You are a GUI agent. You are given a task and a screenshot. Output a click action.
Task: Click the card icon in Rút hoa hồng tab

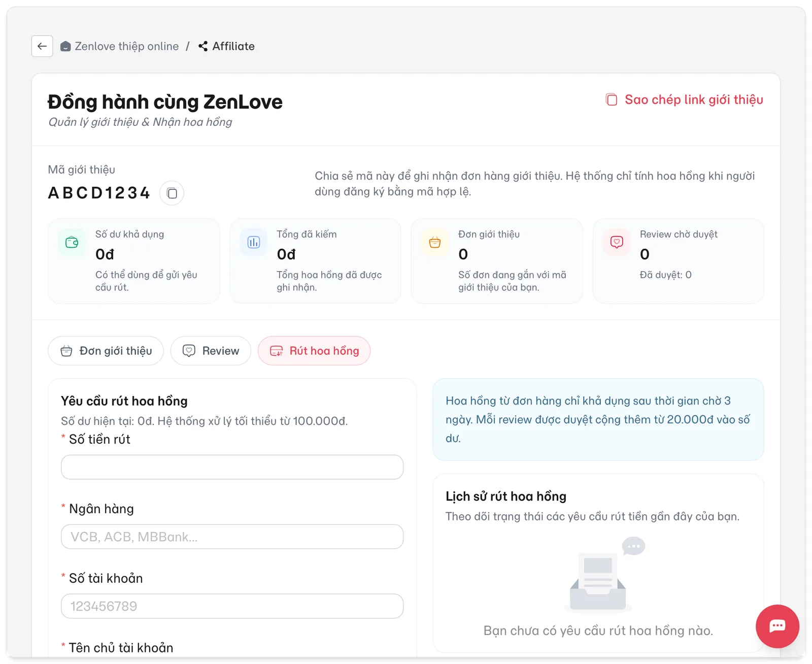276,351
